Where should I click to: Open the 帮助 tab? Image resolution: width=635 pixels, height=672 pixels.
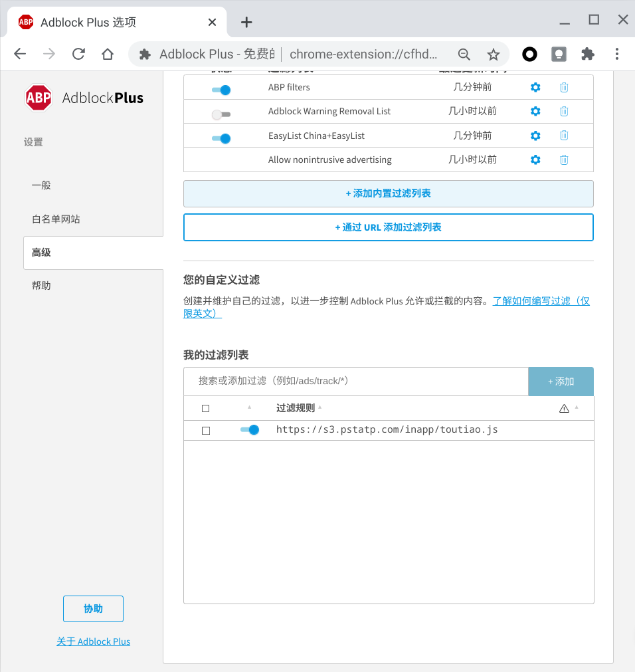41,285
